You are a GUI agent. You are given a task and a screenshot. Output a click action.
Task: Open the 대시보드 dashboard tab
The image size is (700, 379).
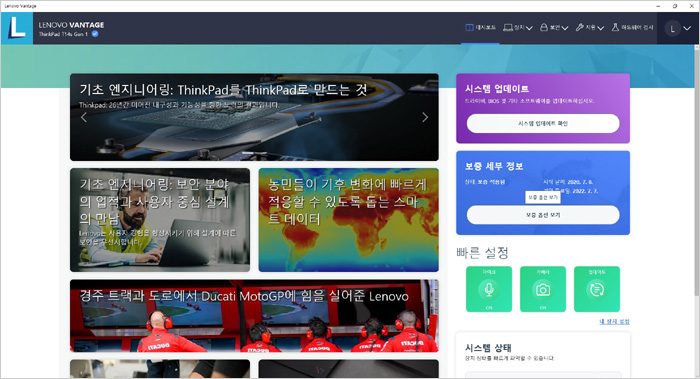click(480, 28)
